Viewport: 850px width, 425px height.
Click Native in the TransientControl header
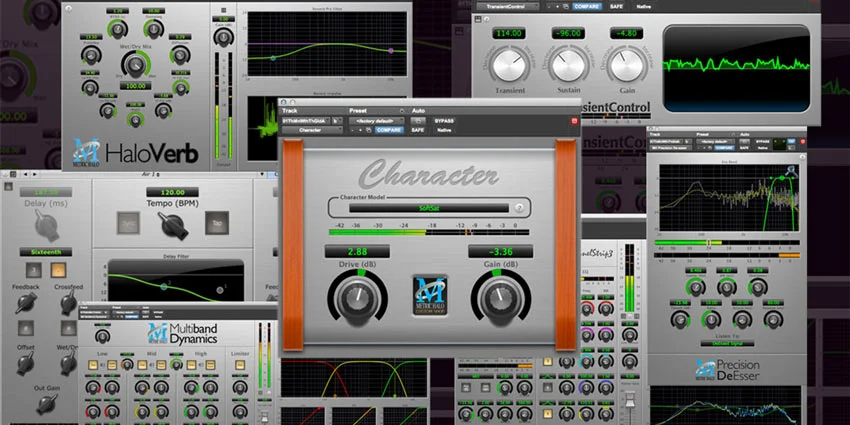644,7
